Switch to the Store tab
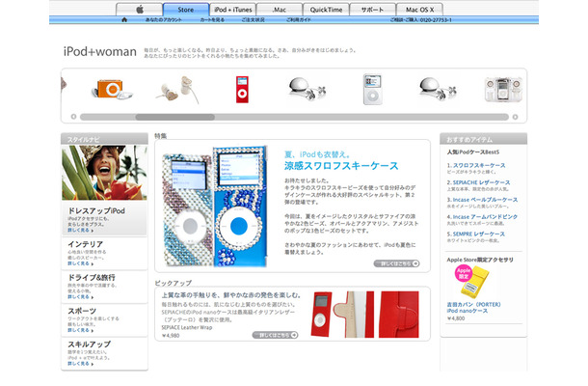Screen dimensions: 588x386 [186, 10]
